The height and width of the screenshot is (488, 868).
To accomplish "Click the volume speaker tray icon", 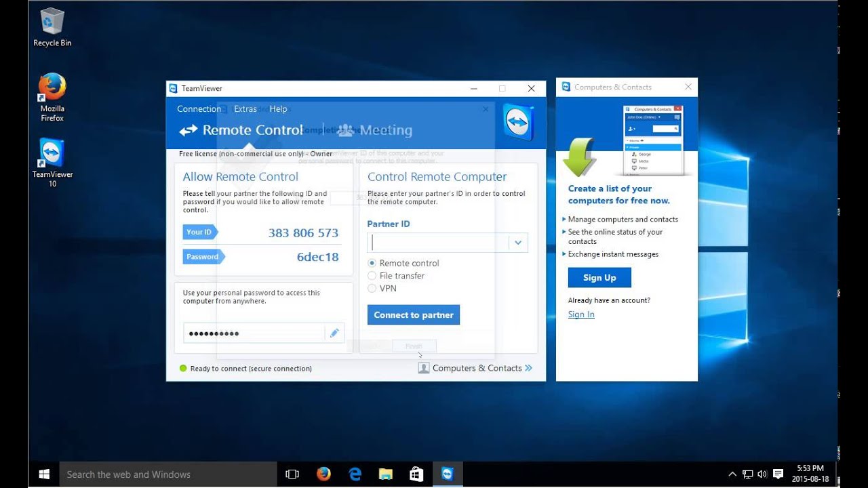I will [762, 474].
